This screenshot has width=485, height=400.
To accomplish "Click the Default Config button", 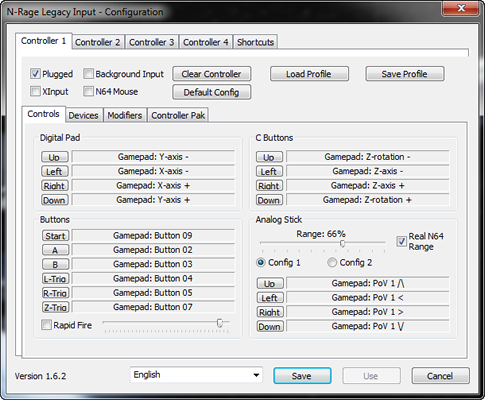I will tap(211, 92).
